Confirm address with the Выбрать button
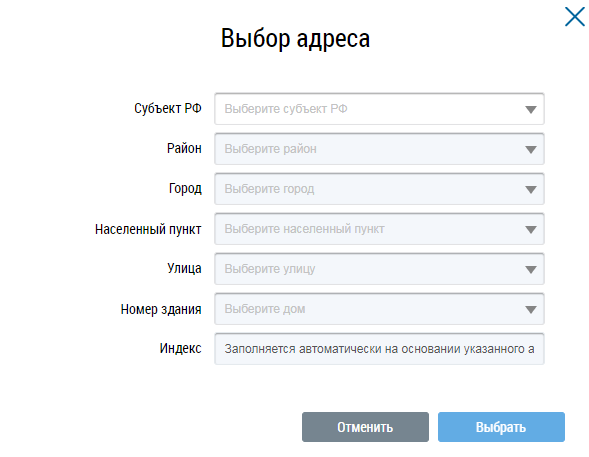This screenshot has height=457, width=589. click(501, 427)
